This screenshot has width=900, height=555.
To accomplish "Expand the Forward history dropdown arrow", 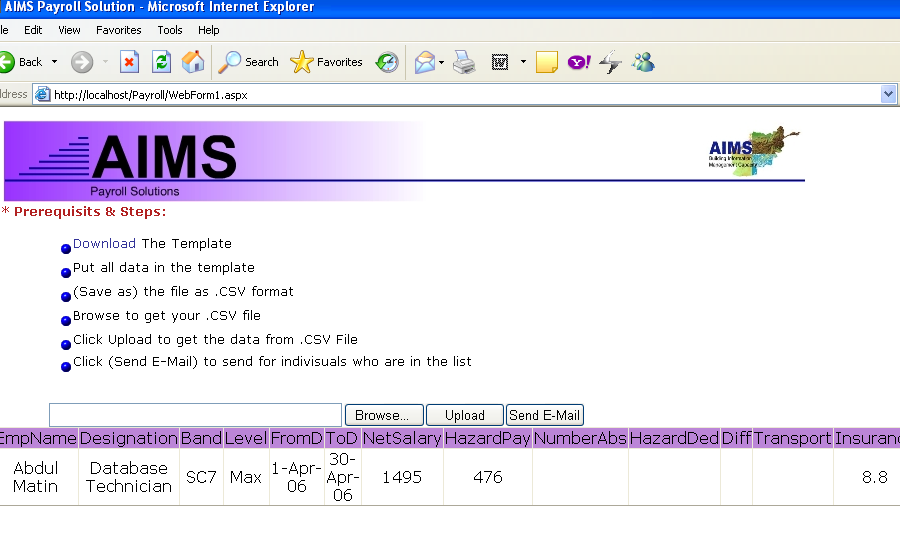I will (105, 61).
